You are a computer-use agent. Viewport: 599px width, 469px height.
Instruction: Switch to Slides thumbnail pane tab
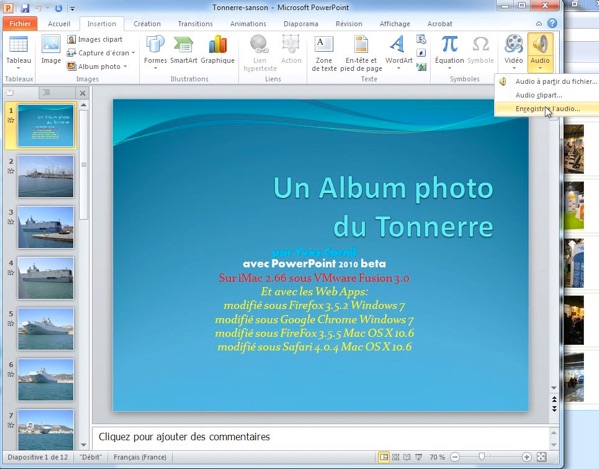click(x=11, y=93)
